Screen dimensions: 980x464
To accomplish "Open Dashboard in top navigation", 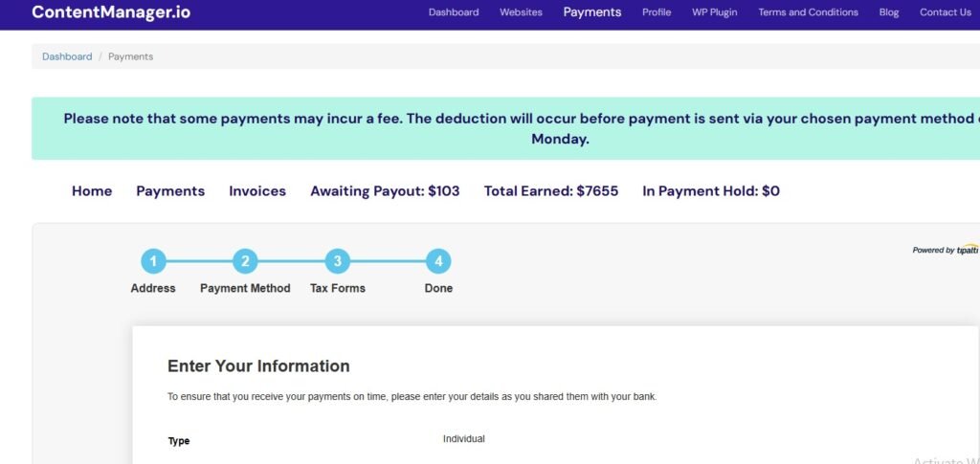I will [x=454, y=12].
